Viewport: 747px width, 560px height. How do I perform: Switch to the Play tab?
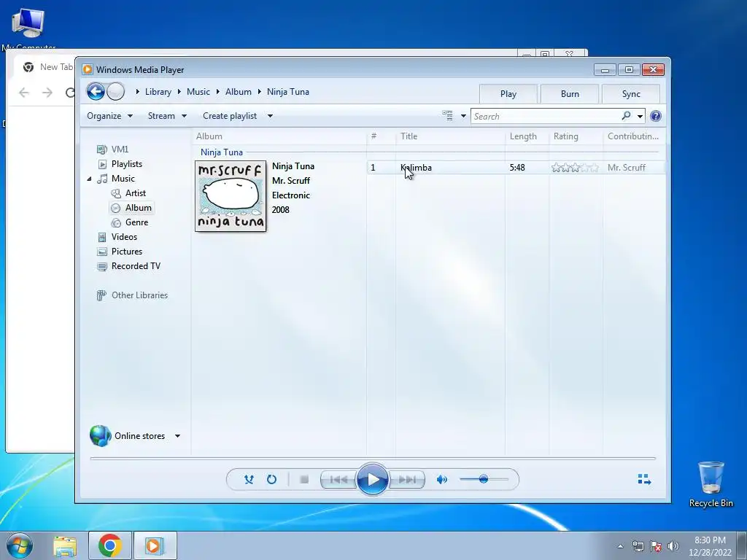pos(508,94)
